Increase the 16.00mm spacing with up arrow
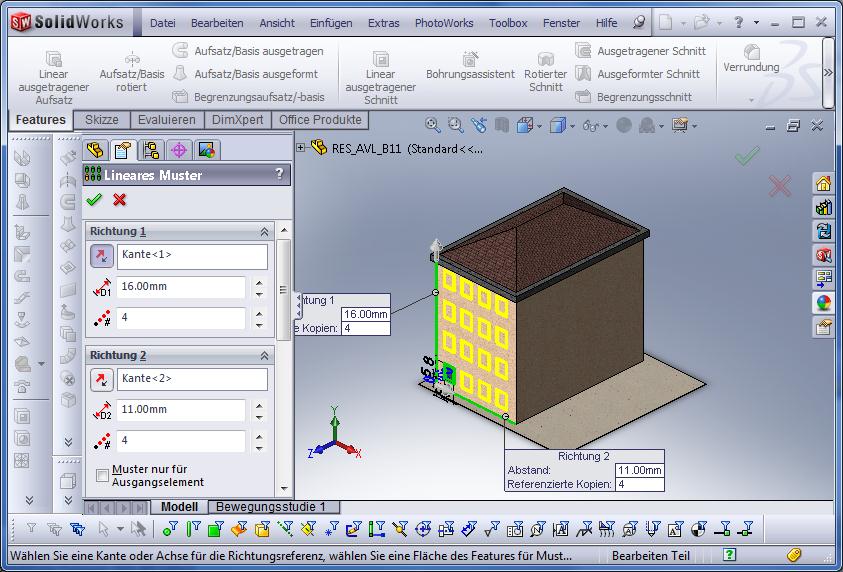This screenshot has height=572, width=843. point(260,282)
